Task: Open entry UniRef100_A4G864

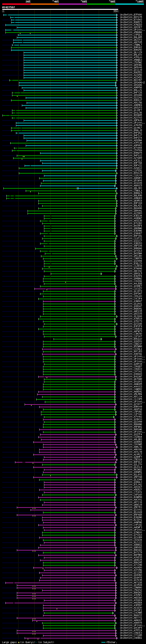Action: (x=131, y=603)
